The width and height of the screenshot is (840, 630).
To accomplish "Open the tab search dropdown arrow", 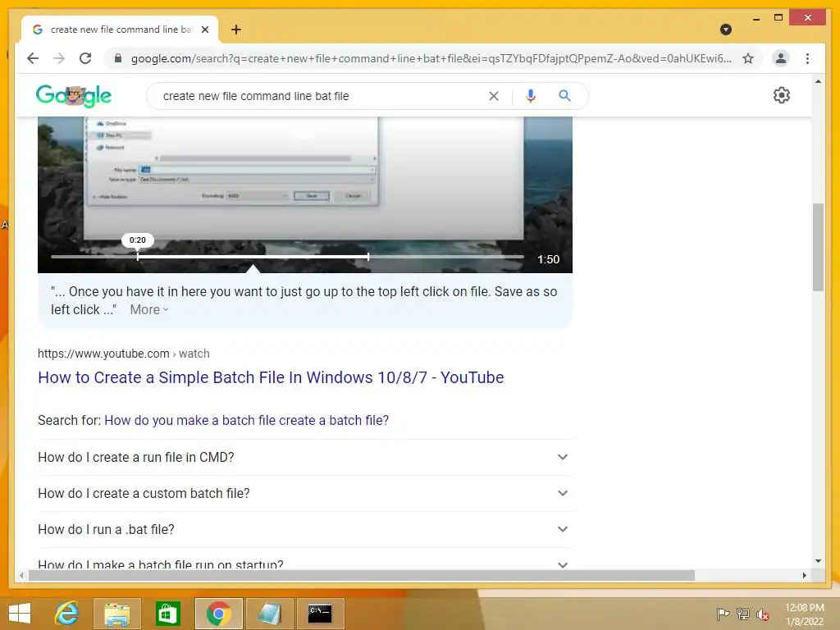I will click(726, 30).
